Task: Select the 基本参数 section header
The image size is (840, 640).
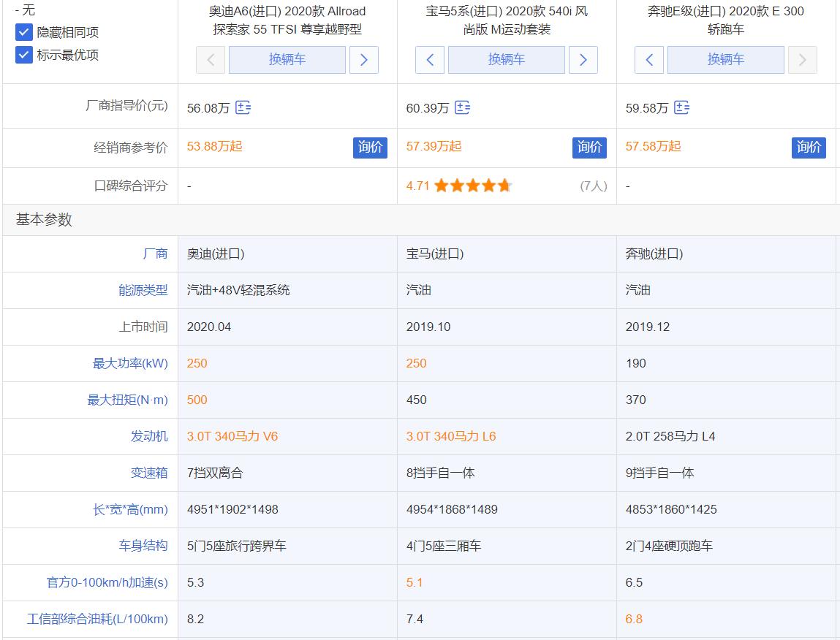Action: (x=42, y=218)
